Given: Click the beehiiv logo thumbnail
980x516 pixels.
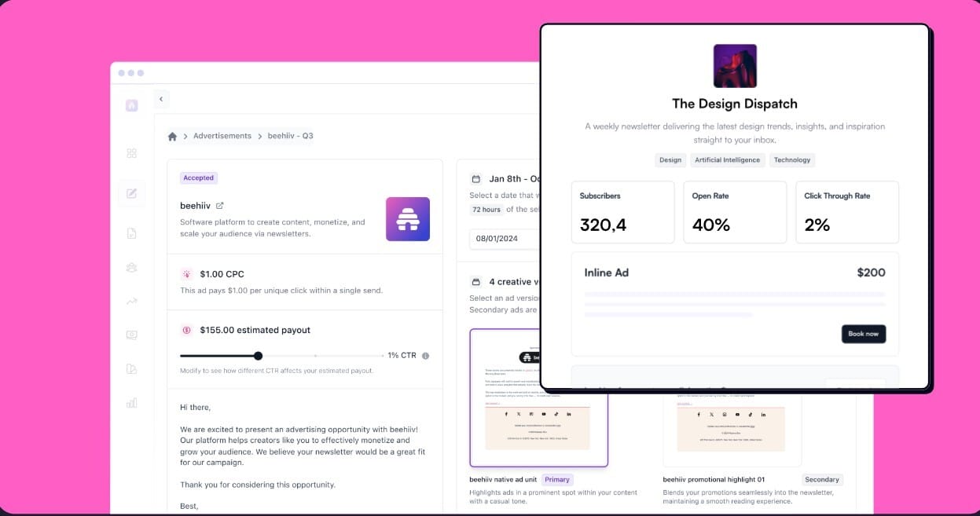Looking at the screenshot, I should 408,219.
